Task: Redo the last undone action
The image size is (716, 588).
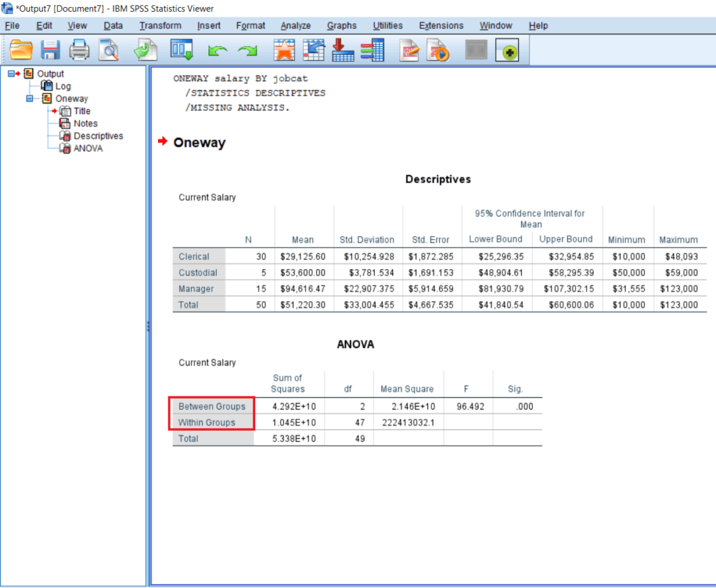Action: (247, 50)
